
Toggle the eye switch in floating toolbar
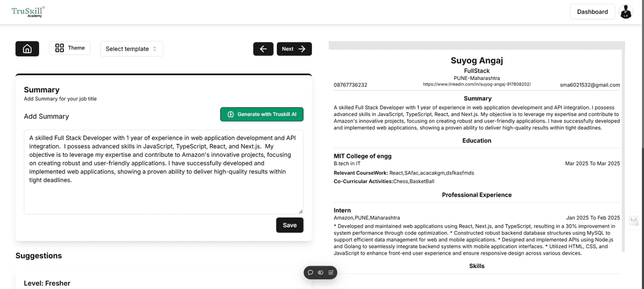(320, 272)
